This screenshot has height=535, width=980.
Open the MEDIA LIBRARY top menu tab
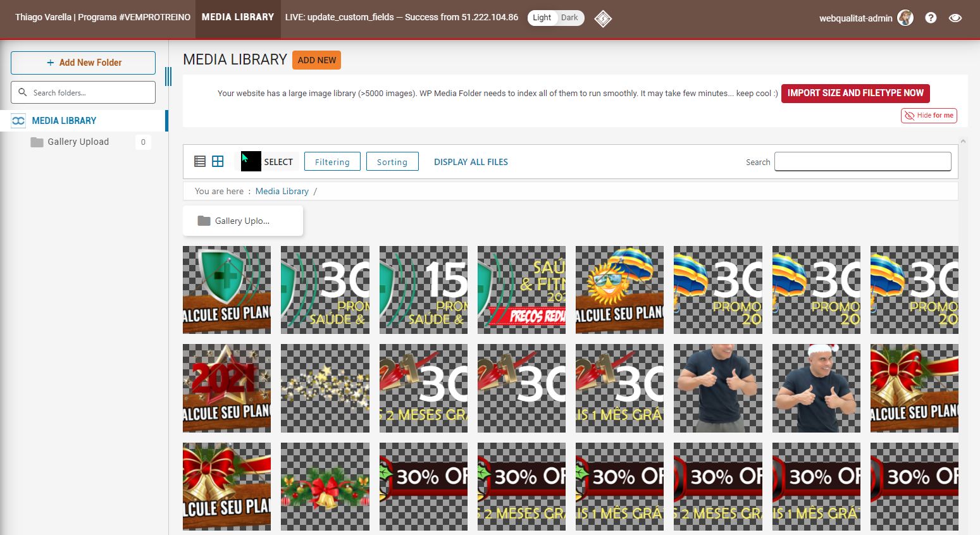pos(238,17)
